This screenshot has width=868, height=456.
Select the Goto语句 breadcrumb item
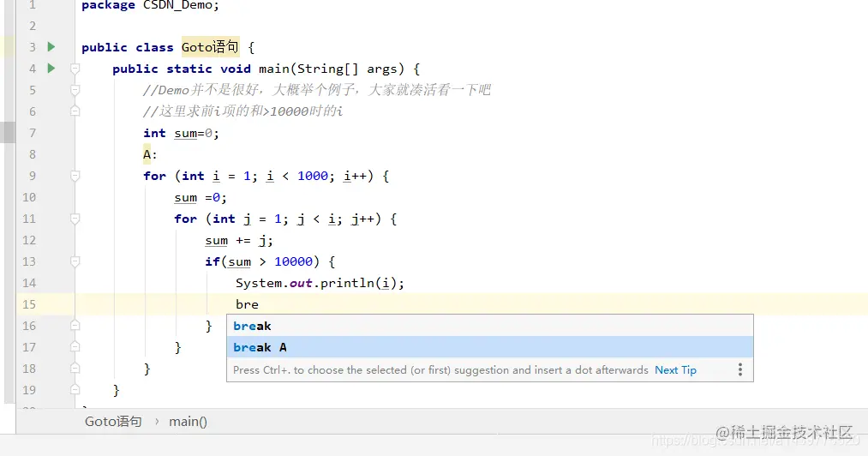(113, 422)
